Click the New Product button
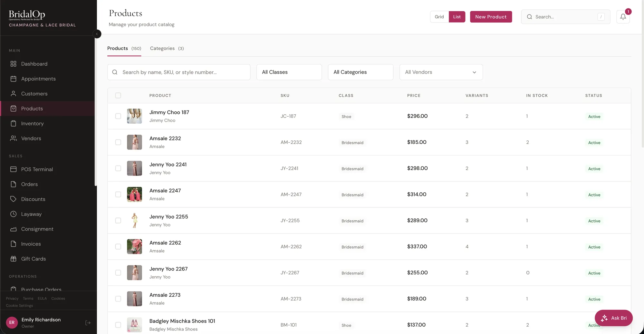This screenshot has height=334, width=644. tap(491, 17)
